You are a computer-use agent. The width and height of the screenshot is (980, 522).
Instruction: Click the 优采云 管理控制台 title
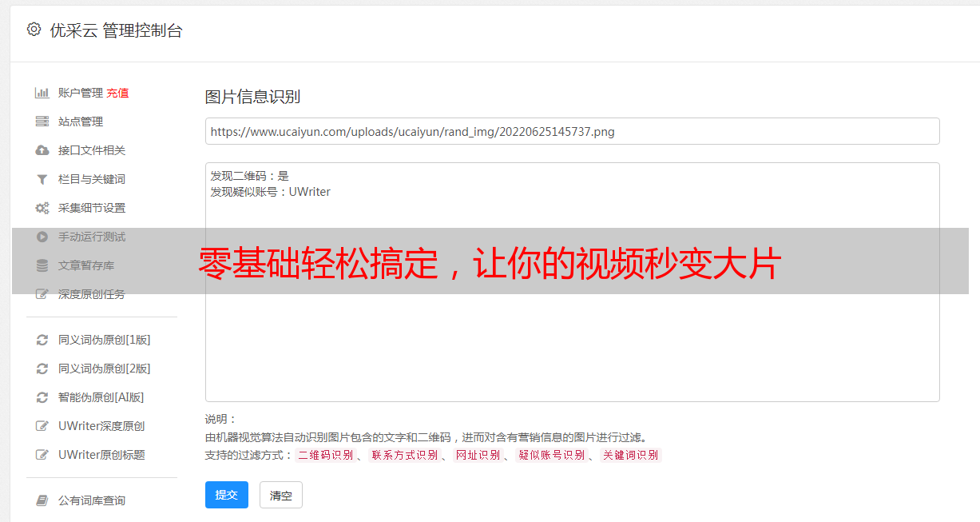click(x=116, y=30)
